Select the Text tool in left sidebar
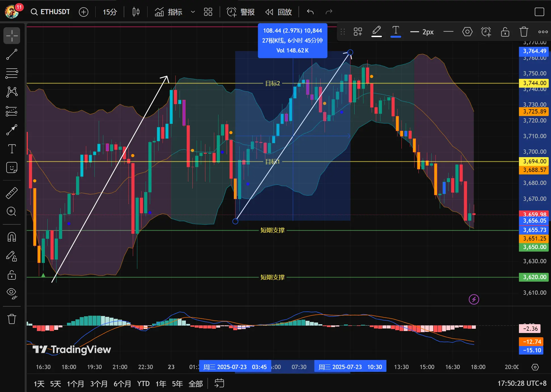The image size is (551, 392). point(12,149)
